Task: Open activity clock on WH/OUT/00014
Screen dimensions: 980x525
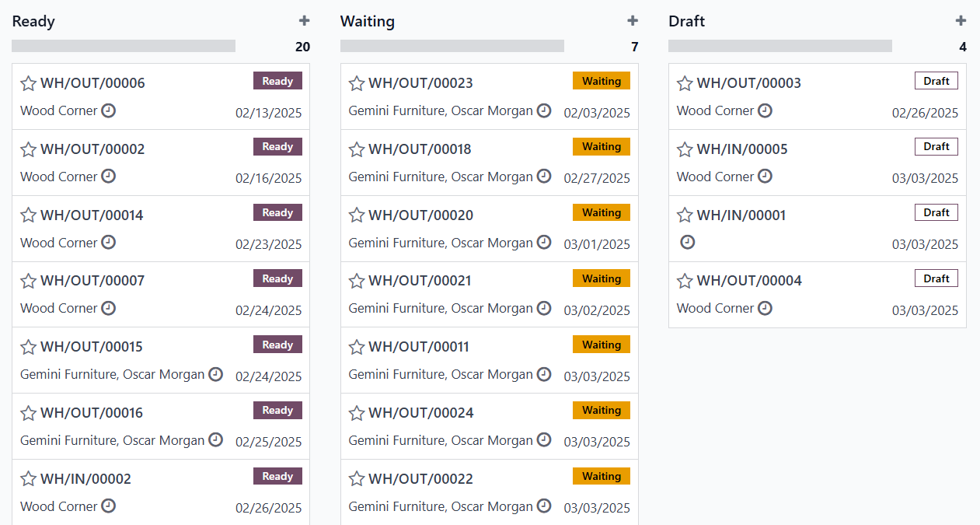Action: point(109,243)
